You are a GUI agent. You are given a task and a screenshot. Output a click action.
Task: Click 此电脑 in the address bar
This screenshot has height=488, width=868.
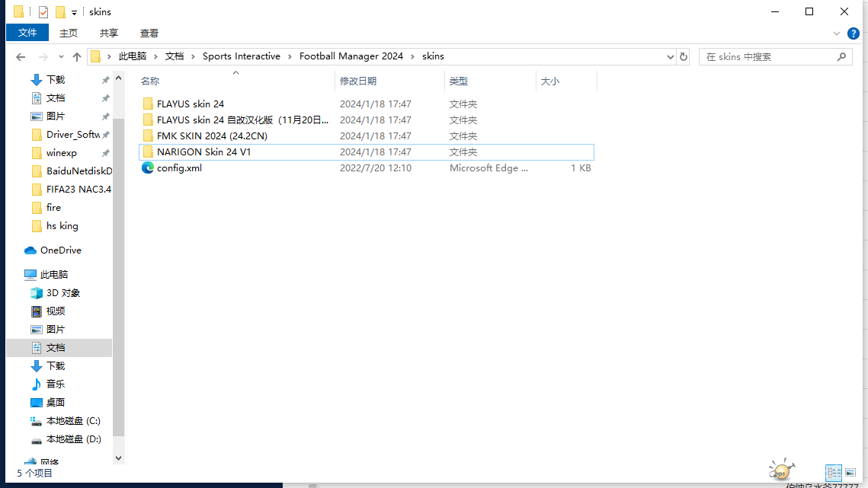click(x=133, y=56)
